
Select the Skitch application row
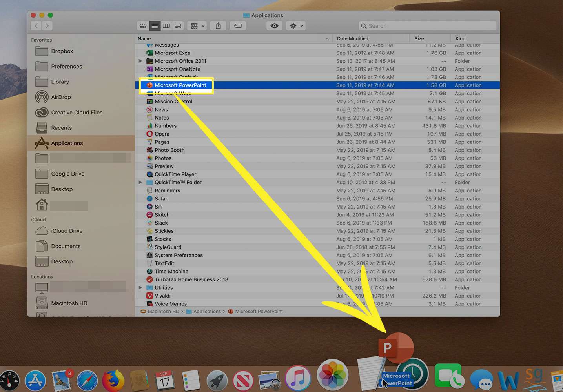tap(317, 215)
